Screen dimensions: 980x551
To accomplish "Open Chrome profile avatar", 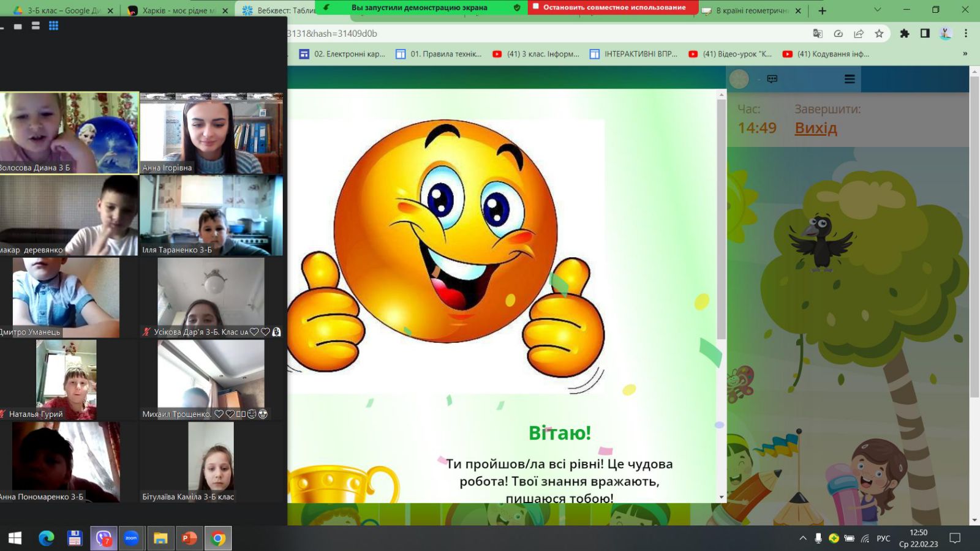I will tap(946, 34).
